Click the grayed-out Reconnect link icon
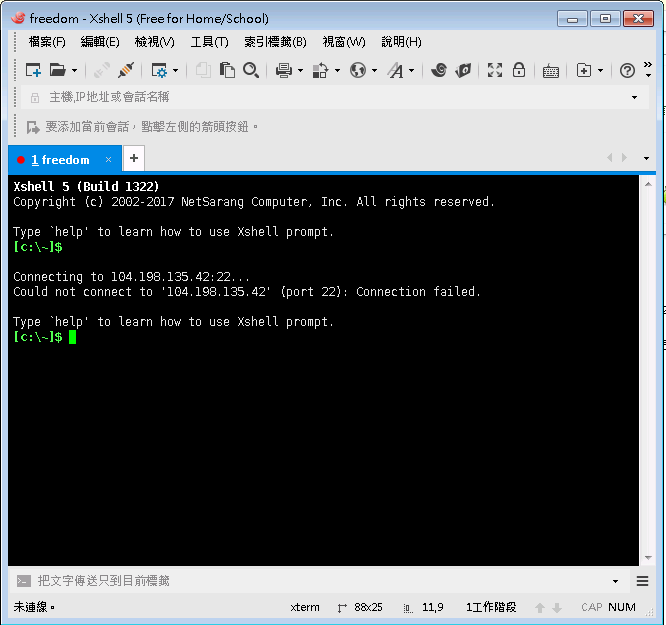The image size is (666, 625). 102,70
